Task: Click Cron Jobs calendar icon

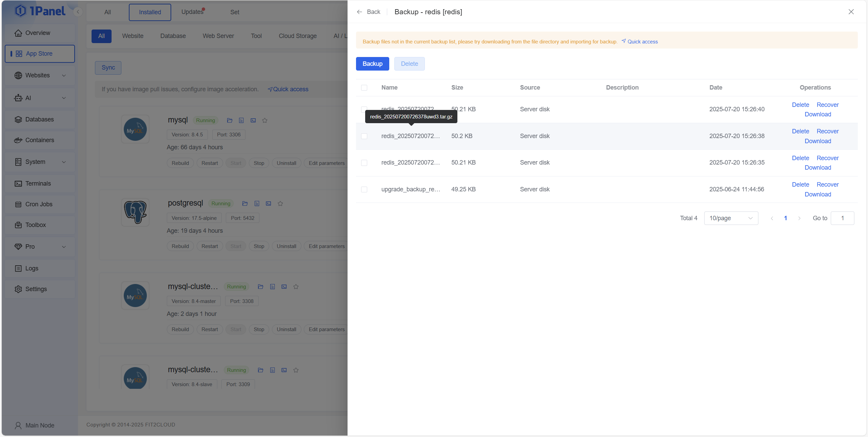Action: 18,204
